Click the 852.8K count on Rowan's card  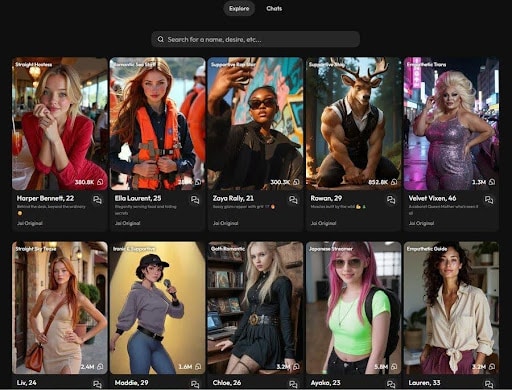[378, 182]
